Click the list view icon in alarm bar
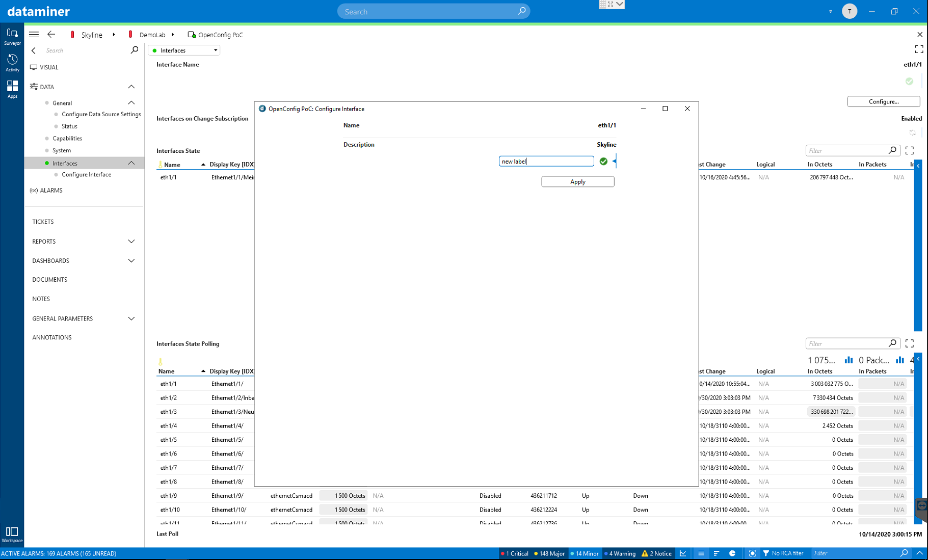 click(701, 553)
